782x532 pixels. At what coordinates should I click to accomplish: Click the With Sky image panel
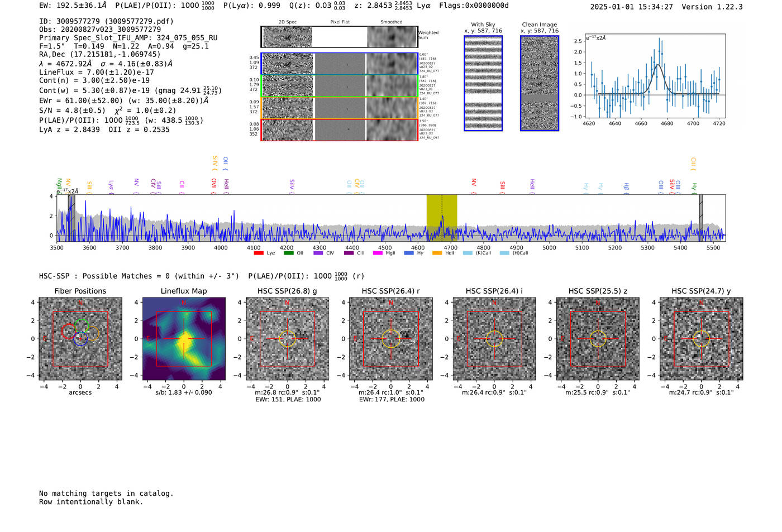pyautogui.click(x=483, y=83)
